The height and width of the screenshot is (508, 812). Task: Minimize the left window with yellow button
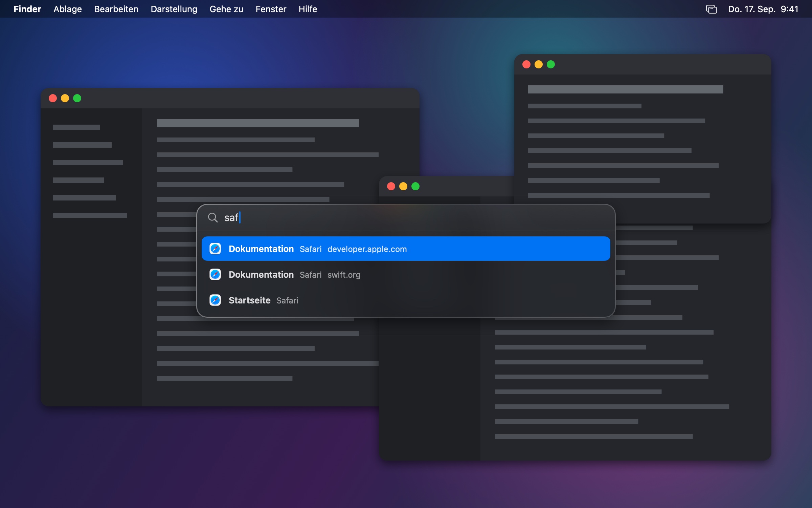click(x=65, y=98)
